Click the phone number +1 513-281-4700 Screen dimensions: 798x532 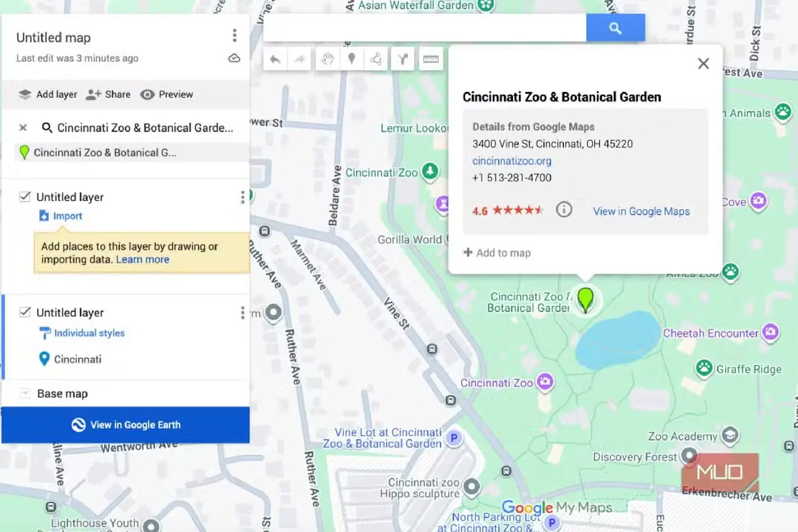tap(512, 178)
